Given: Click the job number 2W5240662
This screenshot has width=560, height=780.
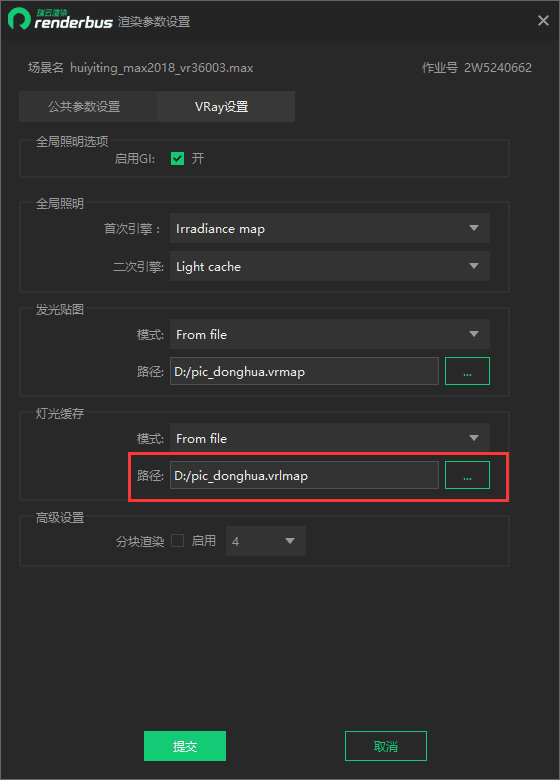Looking at the screenshot, I should 498,68.
